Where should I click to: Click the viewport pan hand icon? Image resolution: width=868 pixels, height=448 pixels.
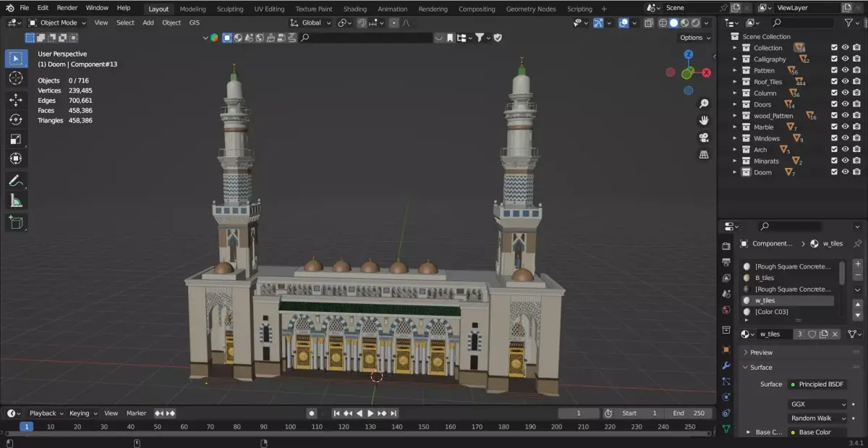(704, 121)
